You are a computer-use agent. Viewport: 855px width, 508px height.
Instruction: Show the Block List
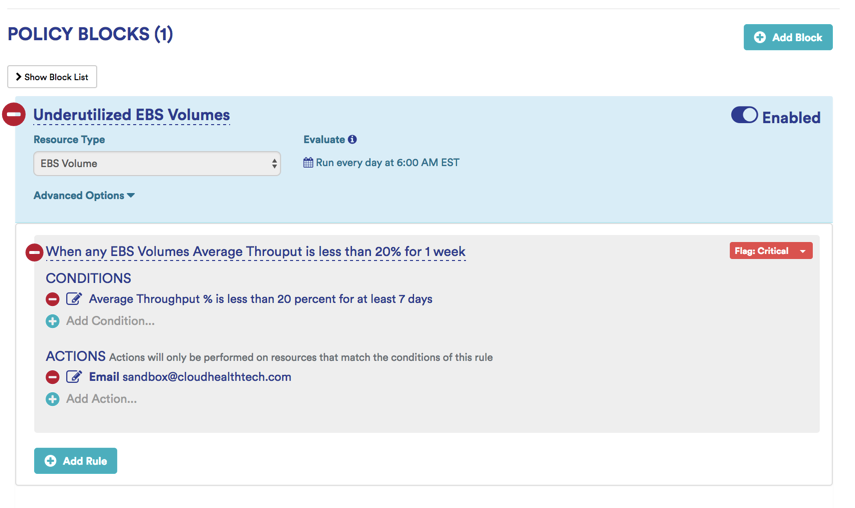point(52,77)
